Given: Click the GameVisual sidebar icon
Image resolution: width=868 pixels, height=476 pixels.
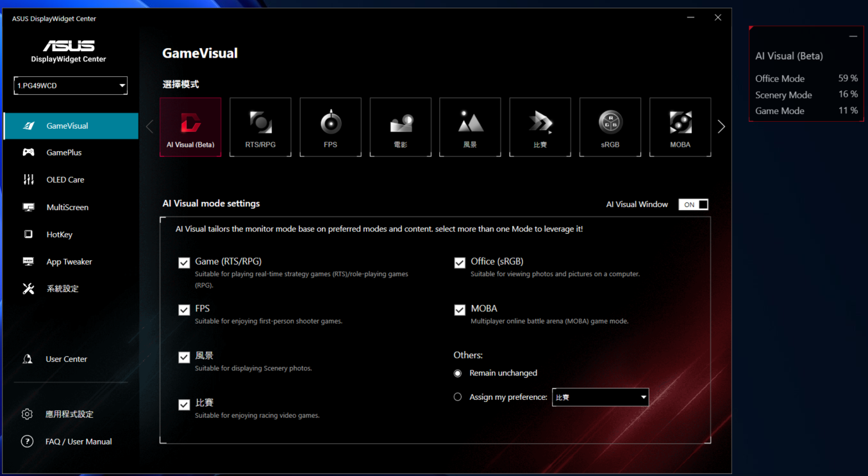Looking at the screenshot, I should pyautogui.click(x=29, y=126).
